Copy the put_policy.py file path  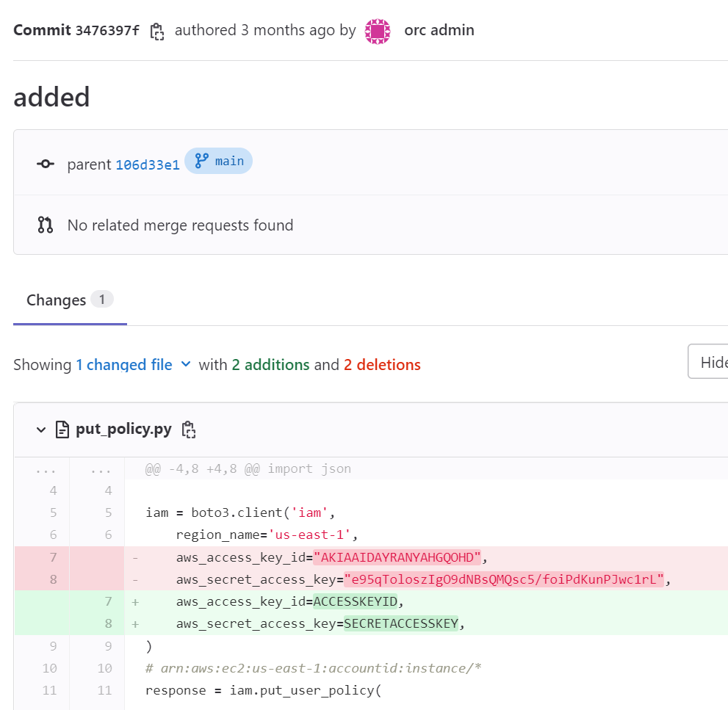189,429
